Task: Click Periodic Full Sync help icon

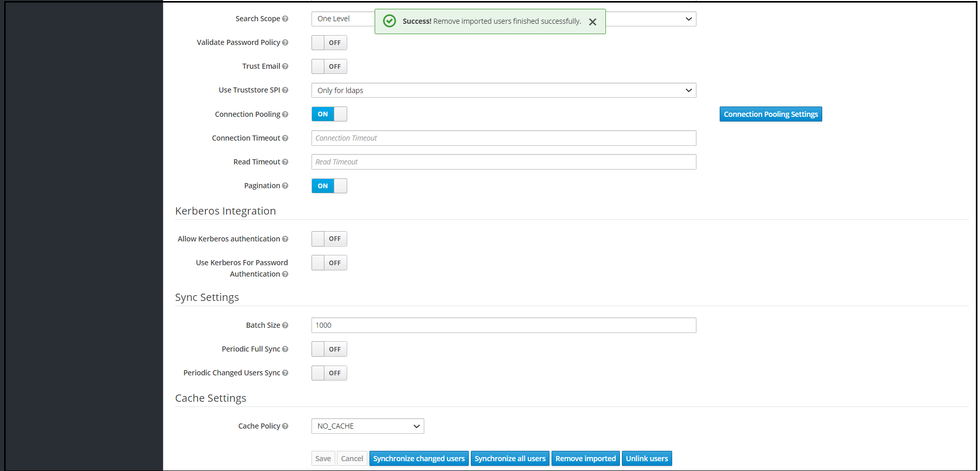Action: point(285,349)
